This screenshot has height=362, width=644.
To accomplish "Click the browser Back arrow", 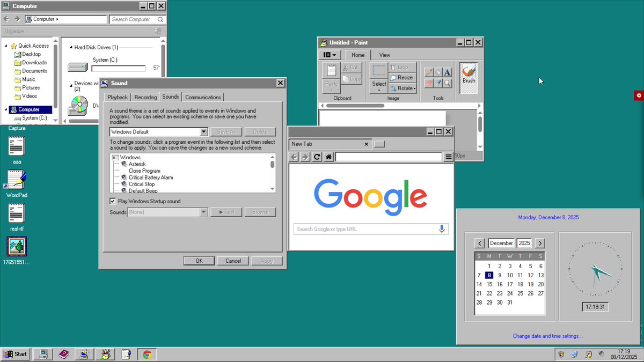I will click(294, 157).
